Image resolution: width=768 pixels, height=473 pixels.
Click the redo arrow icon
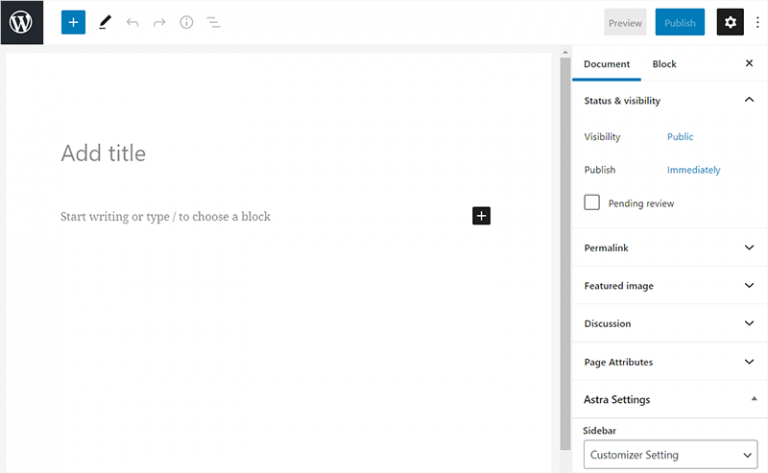[x=159, y=23]
